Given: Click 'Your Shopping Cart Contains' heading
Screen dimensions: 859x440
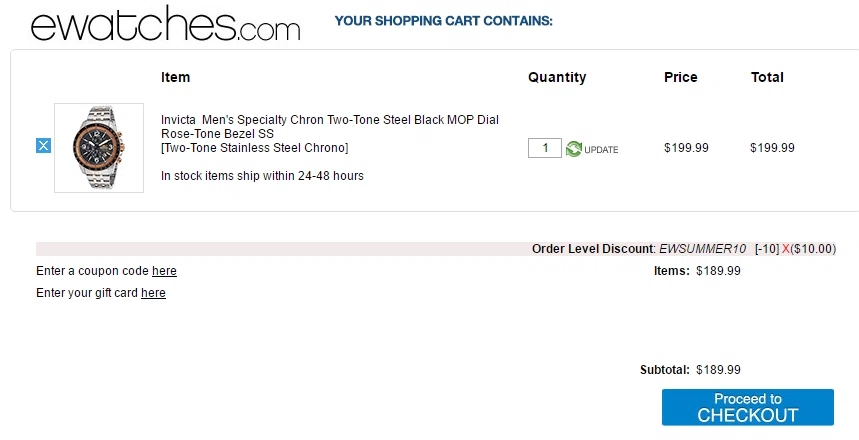Looking at the screenshot, I should [444, 21].
